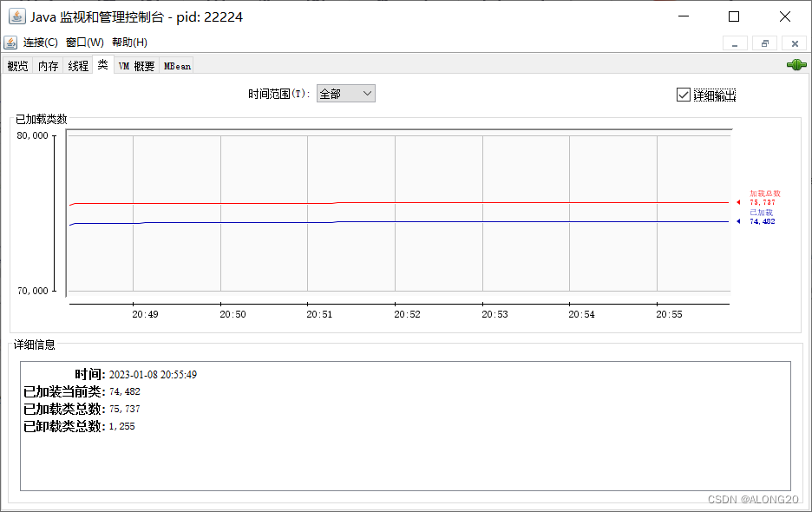Open the 连接(C) menu
This screenshot has width=812, height=512.
pyautogui.click(x=41, y=43)
